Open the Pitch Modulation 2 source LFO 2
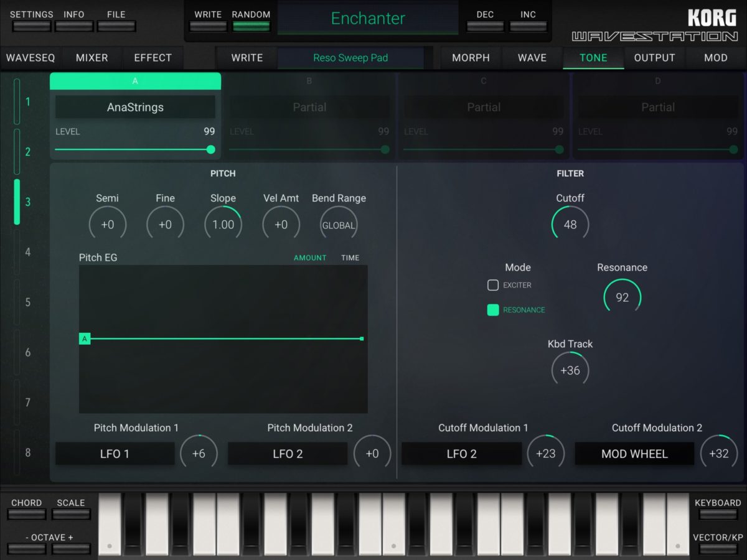Screen dimensions: 747x560 point(288,454)
